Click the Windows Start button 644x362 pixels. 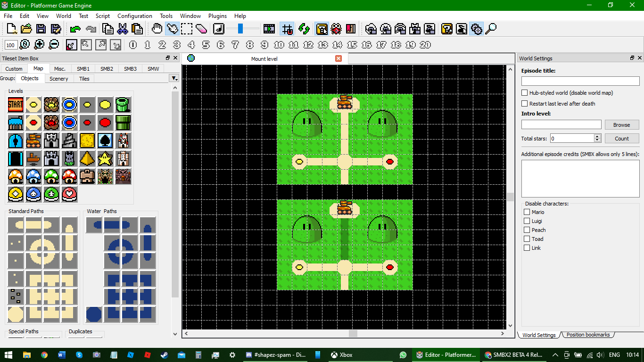point(9,355)
